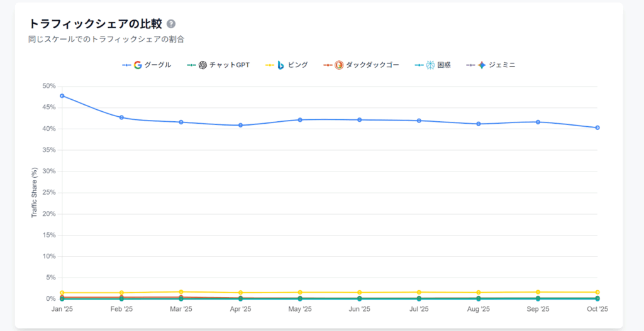Viewport: 644px width, 331px height.
Task: Click the May '25 x-axis label
Action: pos(300,309)
